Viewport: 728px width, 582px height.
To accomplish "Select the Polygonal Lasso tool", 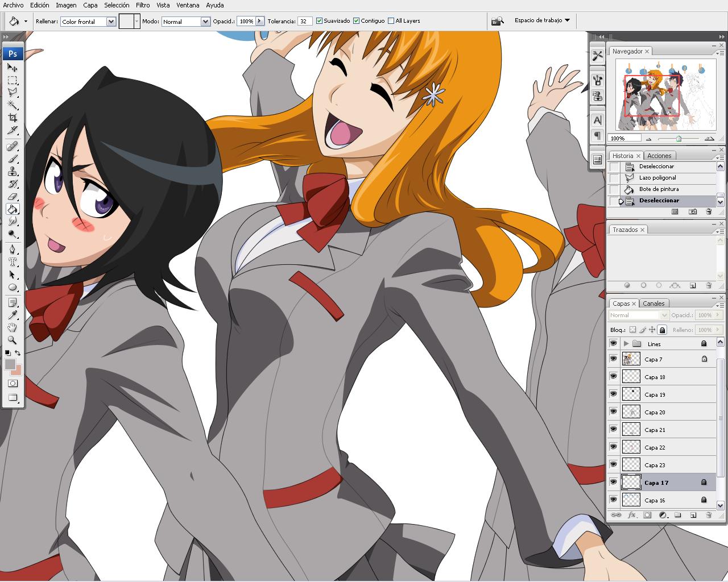I will click(13, 92).
